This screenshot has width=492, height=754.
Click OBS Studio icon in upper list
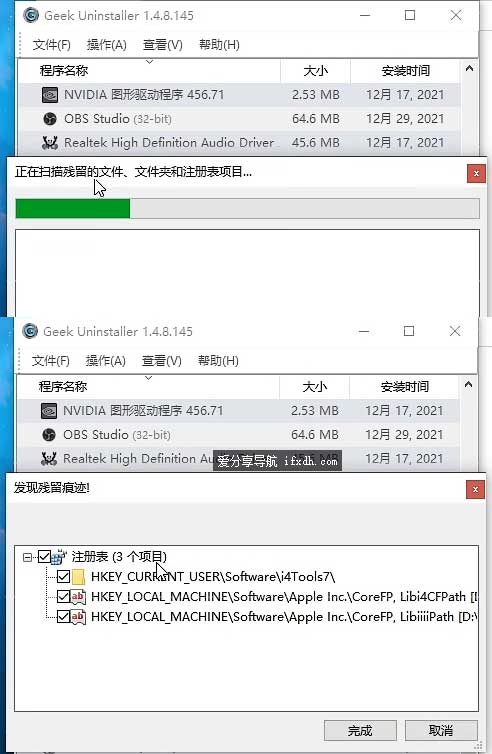[x=50, y=119]
